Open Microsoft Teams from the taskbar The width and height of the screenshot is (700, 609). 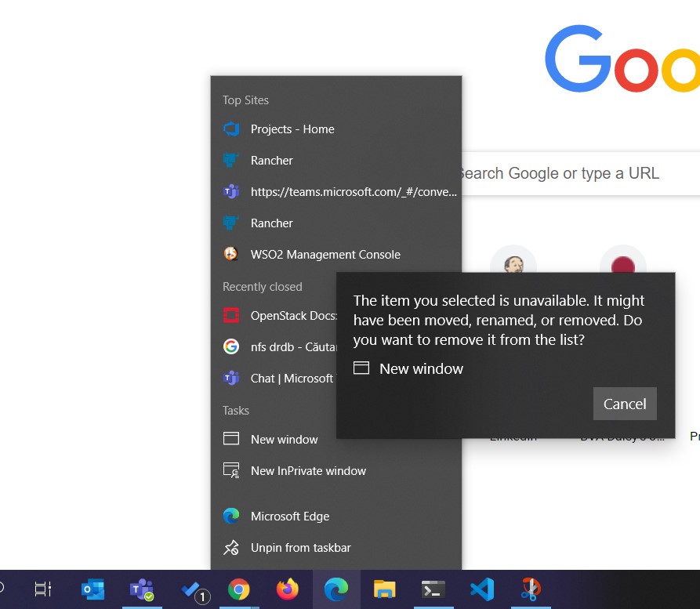tap(142, 589)
